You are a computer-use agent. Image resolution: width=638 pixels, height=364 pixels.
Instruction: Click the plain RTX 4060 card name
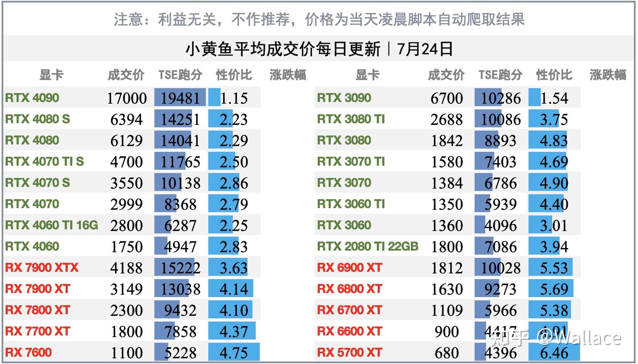[x=32, y=247]
